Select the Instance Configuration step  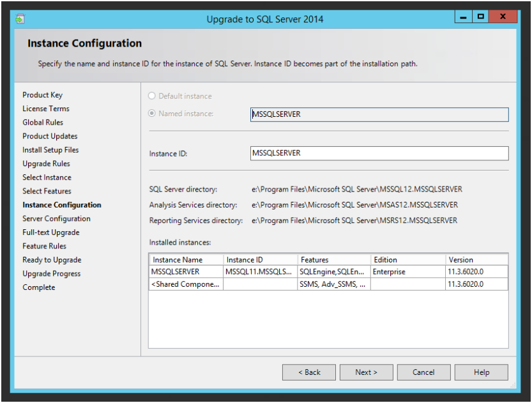point(62,205)
